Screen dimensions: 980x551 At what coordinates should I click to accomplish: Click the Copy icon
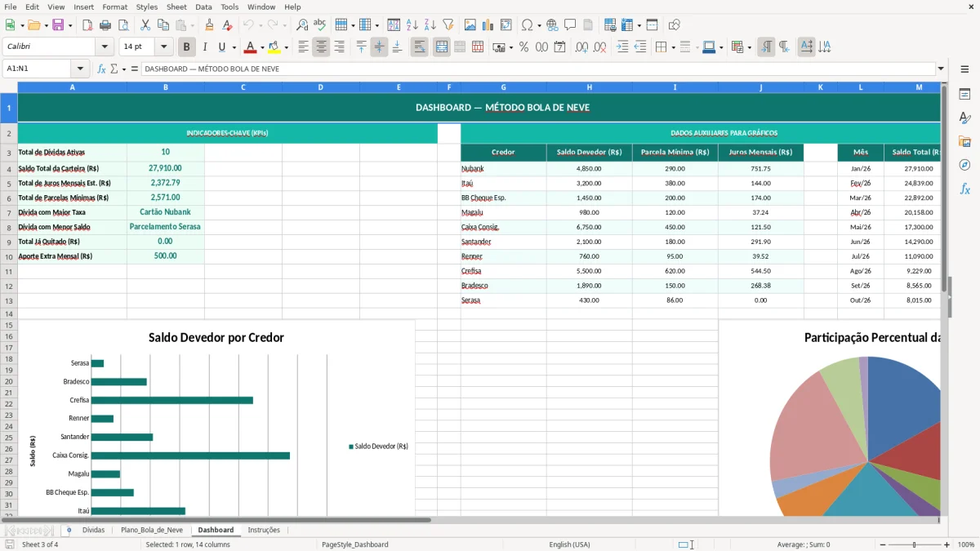pos(163,25)
